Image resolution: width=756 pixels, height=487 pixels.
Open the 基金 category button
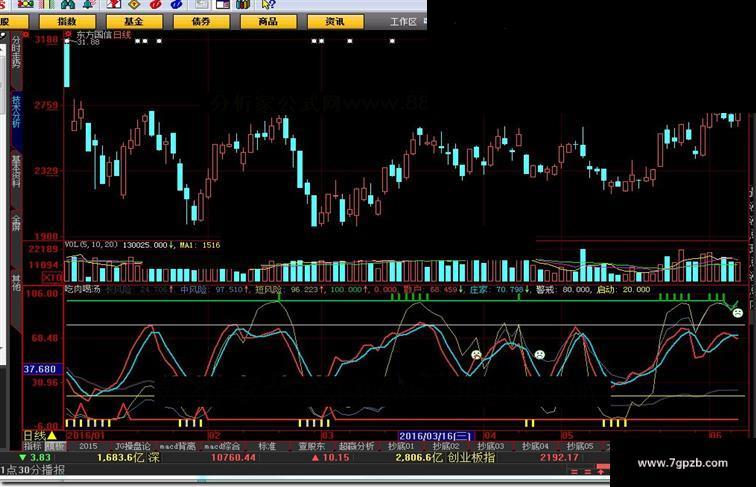tap(134, 21)
